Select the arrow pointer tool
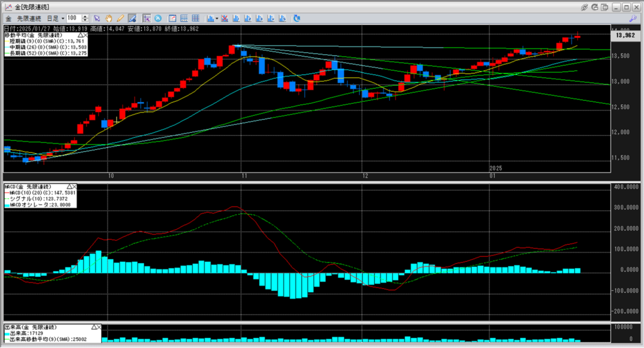 coord(97,18)
